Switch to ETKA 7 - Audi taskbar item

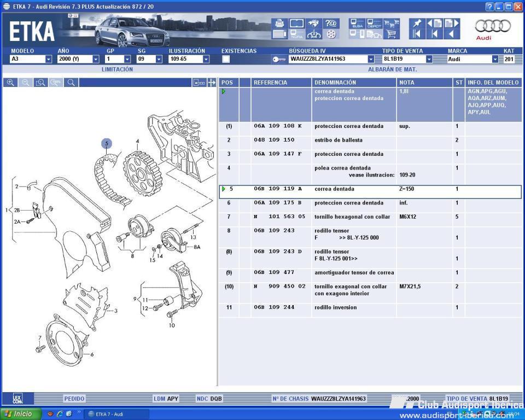(x=116, y=414)
